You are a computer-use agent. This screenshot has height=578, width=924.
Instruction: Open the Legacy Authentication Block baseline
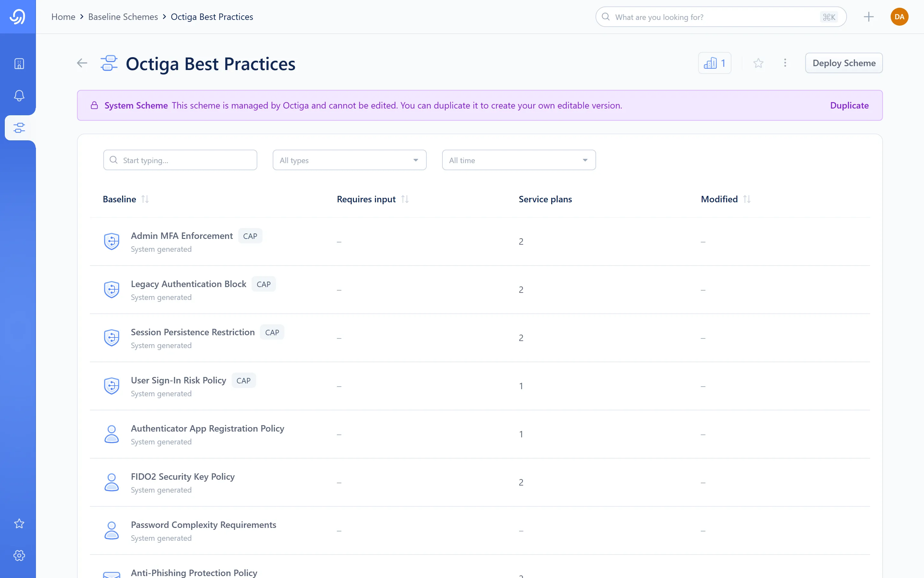480,290
